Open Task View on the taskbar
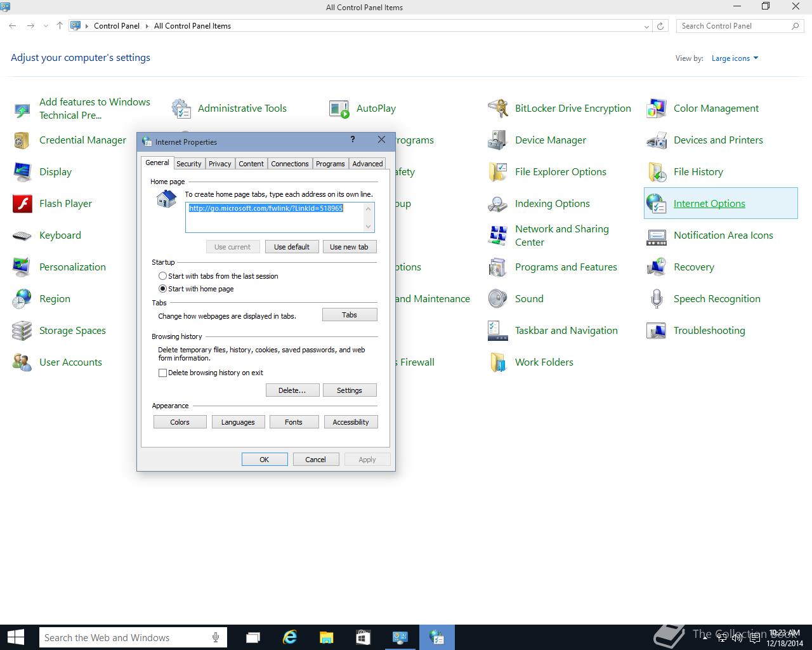The image size is (812, 650). point(253,637)
